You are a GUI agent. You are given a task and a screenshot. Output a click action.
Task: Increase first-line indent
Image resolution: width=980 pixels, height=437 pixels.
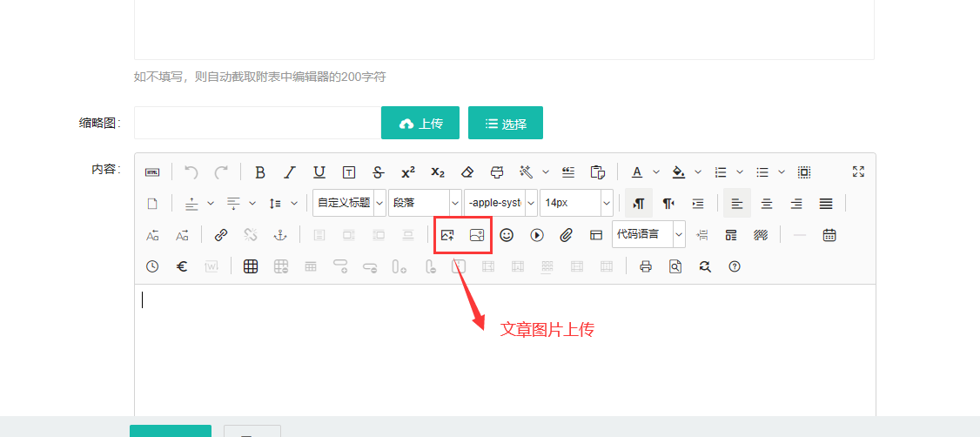click(x=698, y=203)
